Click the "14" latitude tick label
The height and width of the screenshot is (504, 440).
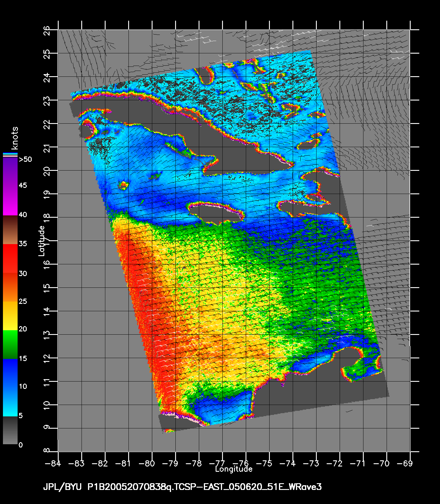[x=47, y=312]
